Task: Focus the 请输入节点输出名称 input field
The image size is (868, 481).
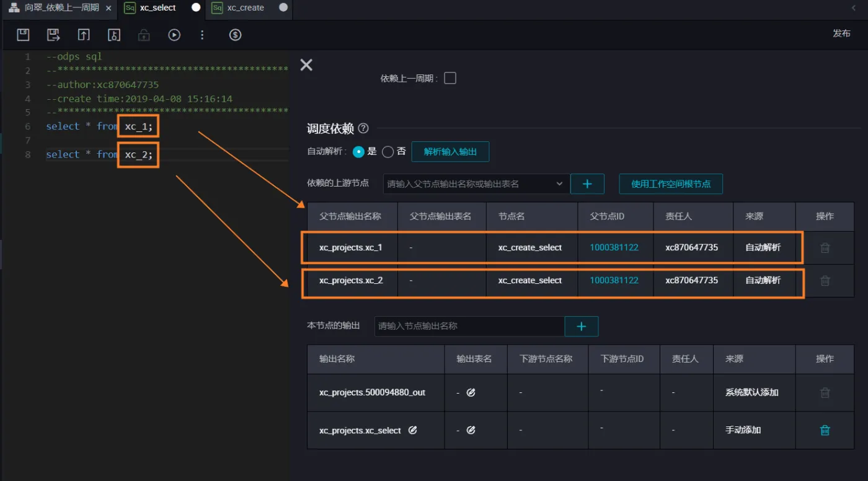Action: click(469, 326)
